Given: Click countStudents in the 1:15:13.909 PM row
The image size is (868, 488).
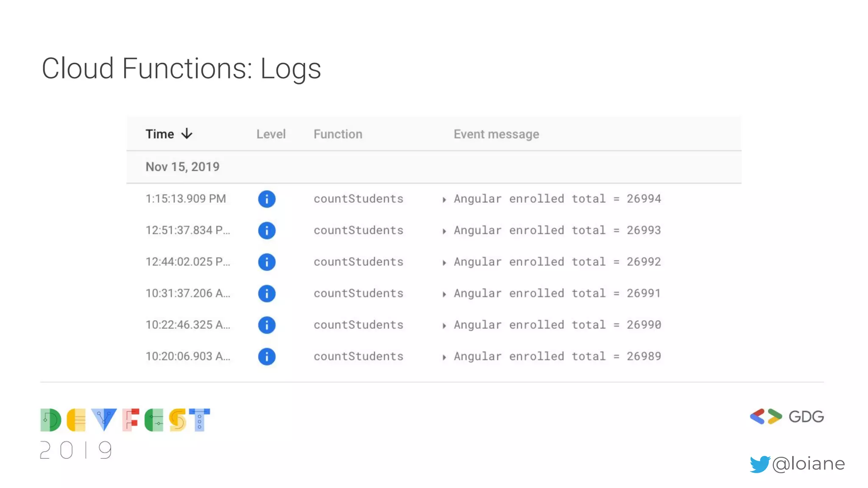Looking at the screenshot, I should 359,199.
